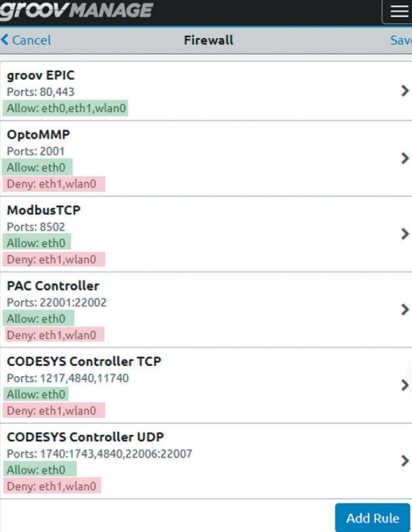Click the Firewall page title
Image resolution: width=412 pixels, height=532 pixels.
pyautogui.click(x=208, y=40)
